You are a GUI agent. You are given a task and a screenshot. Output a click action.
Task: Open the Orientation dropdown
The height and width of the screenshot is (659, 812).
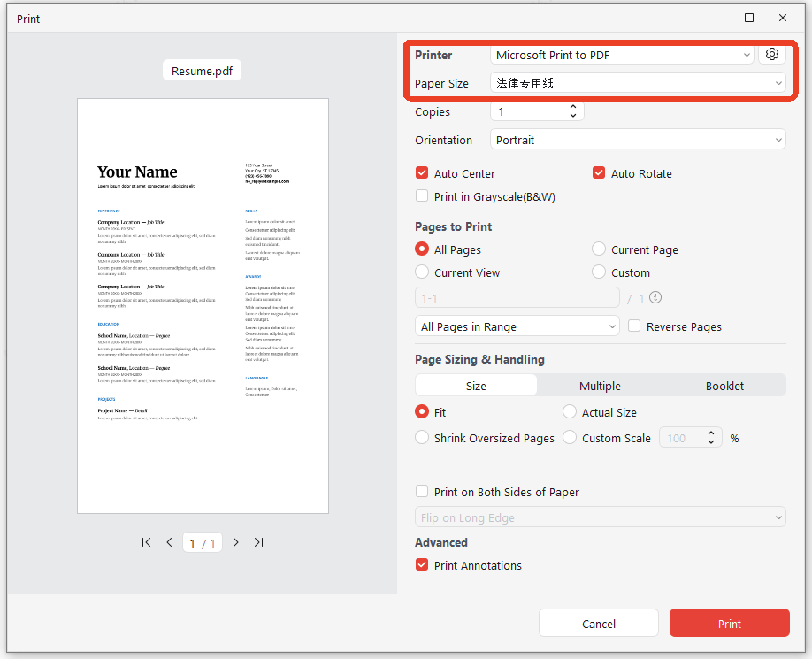point(638,140)
